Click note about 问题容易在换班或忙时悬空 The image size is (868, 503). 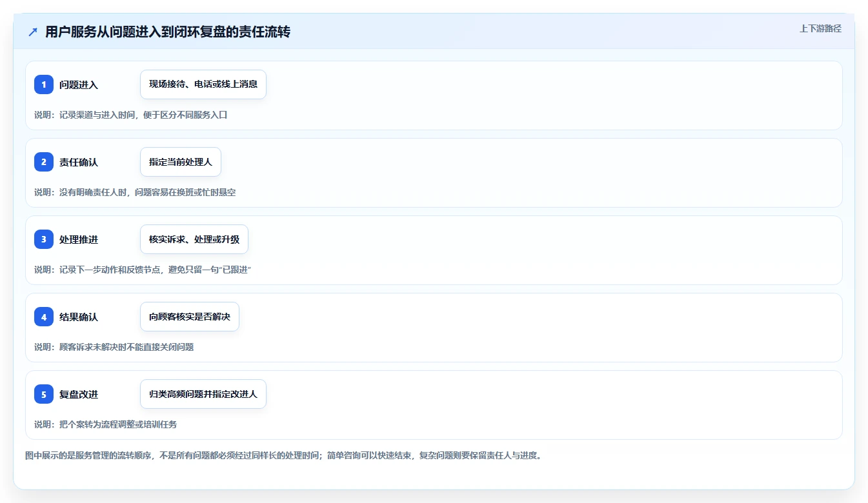135,192
